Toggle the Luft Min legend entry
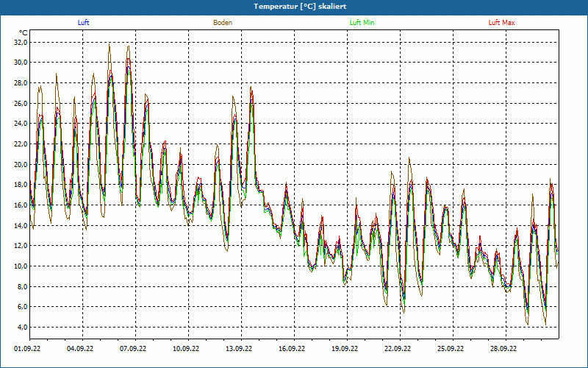Image resolution: width=588 pixels, height=368 pixels. pos(362,23)
